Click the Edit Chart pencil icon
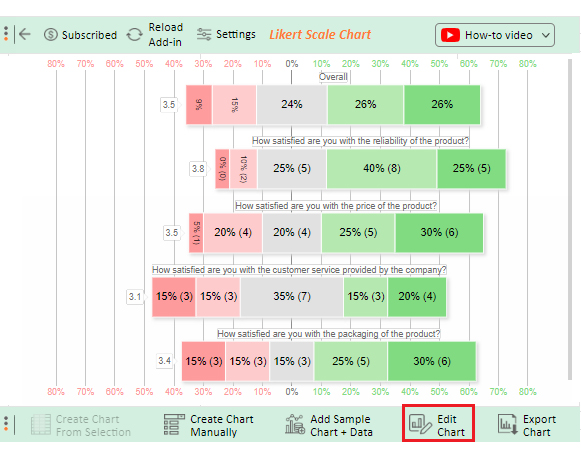This screenshot has width=581, height=458. (x=420, y=425)
